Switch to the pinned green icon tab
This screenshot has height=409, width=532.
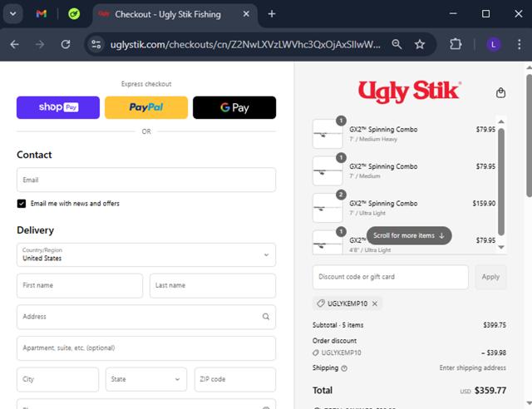(x=74, y=14)
